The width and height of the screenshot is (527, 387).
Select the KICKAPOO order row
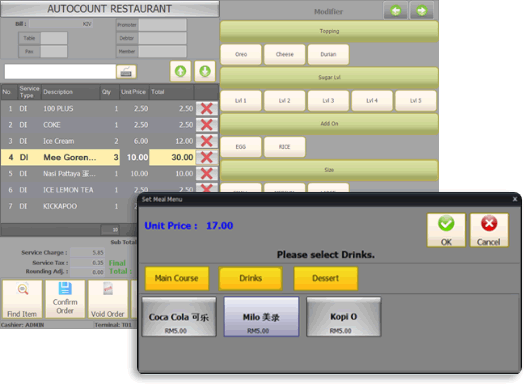click(x=69, y=206)
